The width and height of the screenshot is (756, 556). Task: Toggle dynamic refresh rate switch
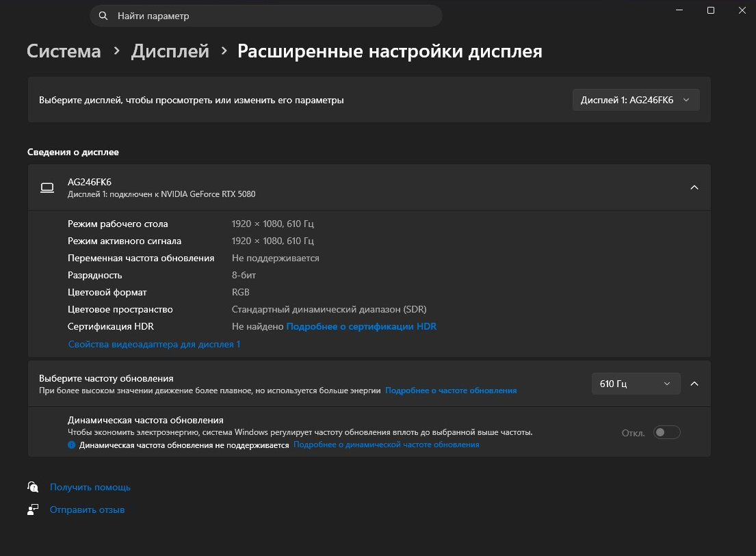click(x=667, y=432)
